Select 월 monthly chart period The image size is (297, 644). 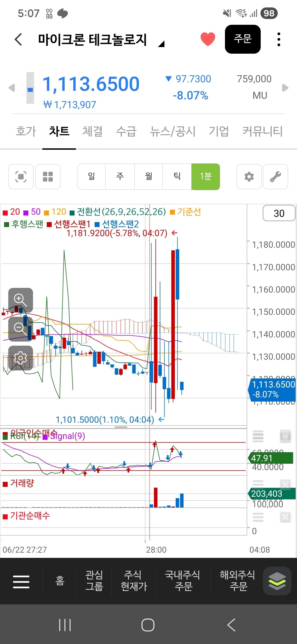[x=148, y=176]
